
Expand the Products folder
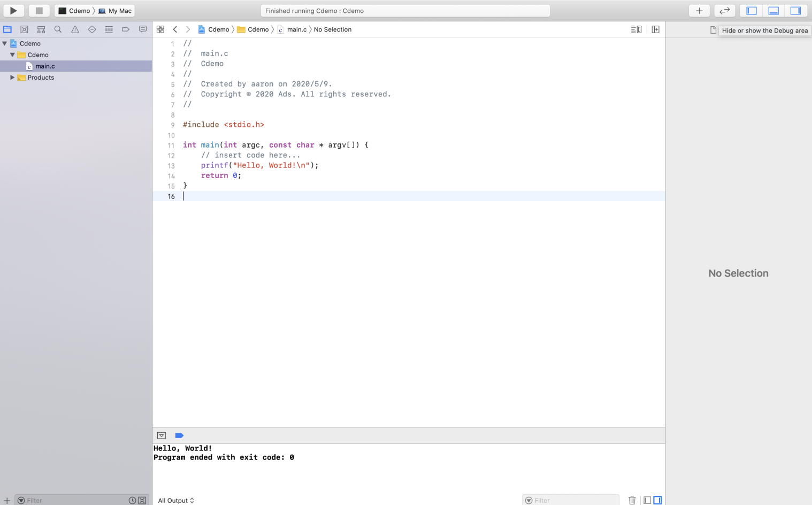pos(12,78)
